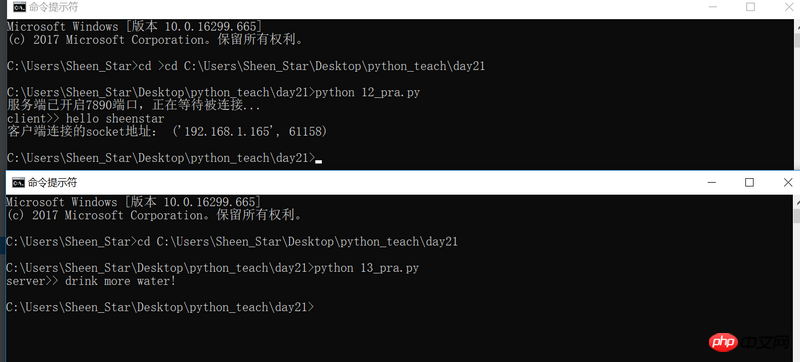
Task: Click the lower window's 命令提示符 title text
Action: coord(53,182)
